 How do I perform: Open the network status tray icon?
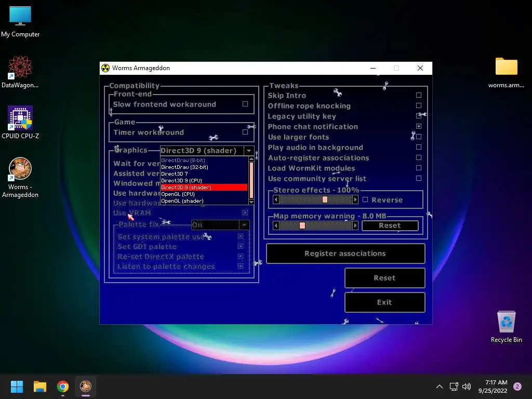coord(454,387)
